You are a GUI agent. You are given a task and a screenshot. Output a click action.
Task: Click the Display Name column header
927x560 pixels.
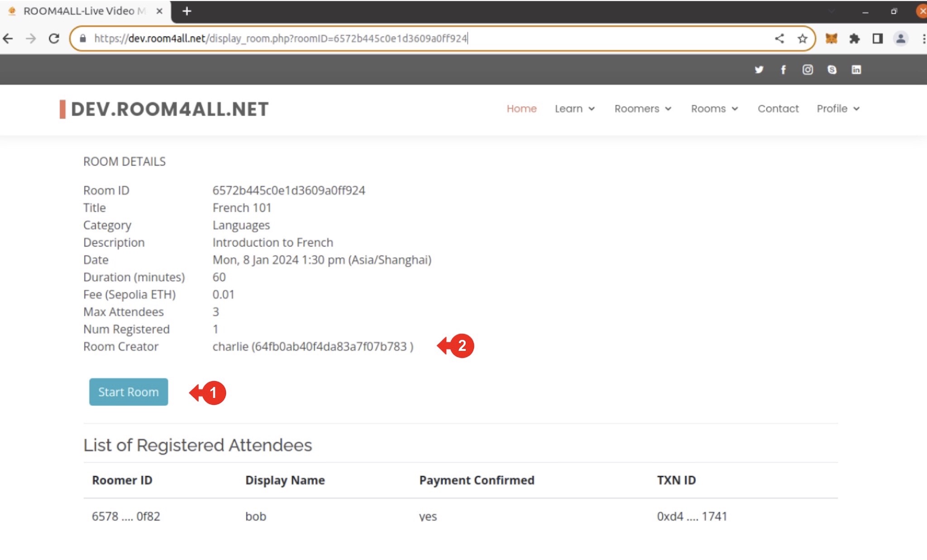285,480
